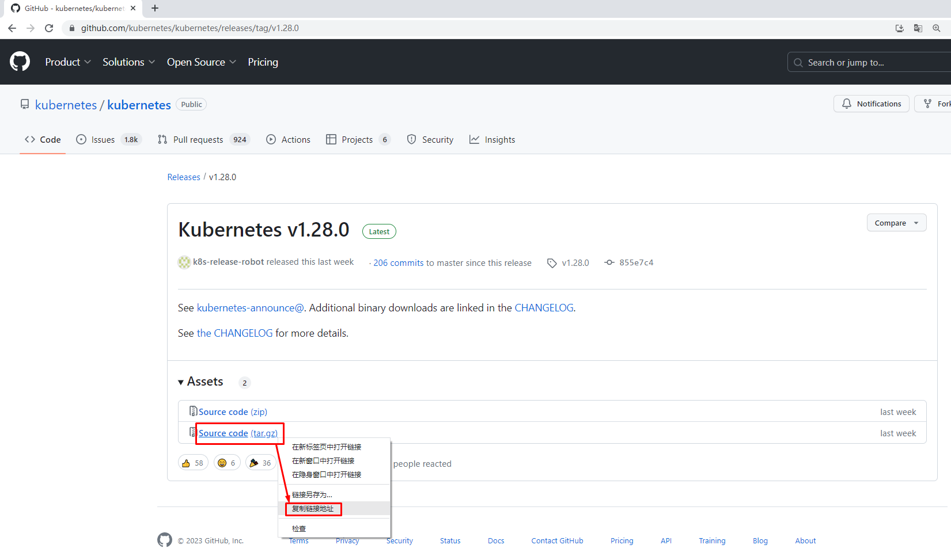The image size is (951, 560).
Task: Click the party popper reaction with 36
Action: coord(260,463)
